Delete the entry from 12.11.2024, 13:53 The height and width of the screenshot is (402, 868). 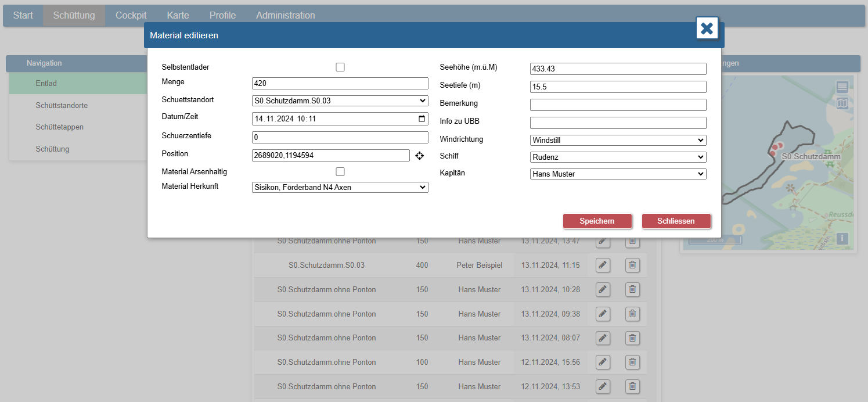point(632,386)
